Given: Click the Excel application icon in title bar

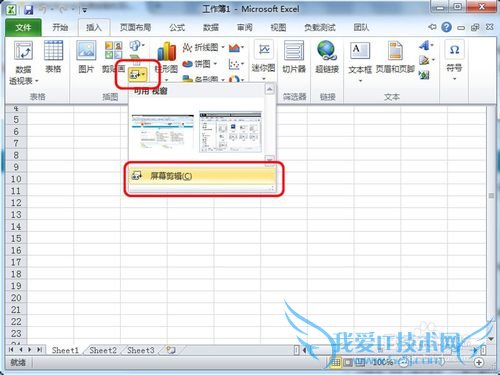Looking at the screenshot, I should coord(11,10).
